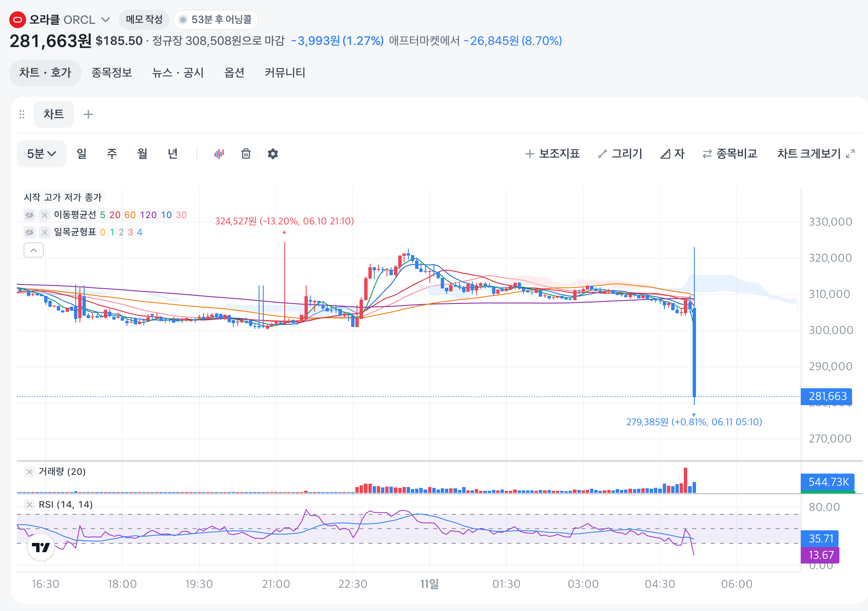Click the candlestick chart type icon

point(219,154)
